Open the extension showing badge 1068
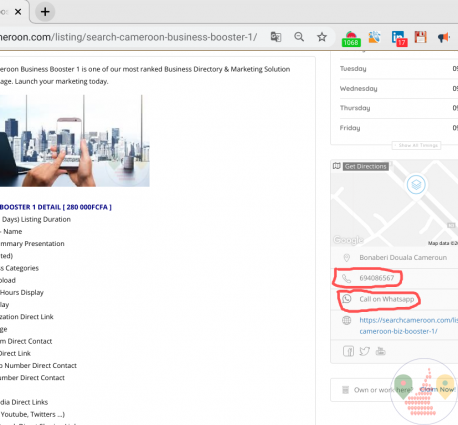Screen dimensions: 458x425 coord(351,38)
